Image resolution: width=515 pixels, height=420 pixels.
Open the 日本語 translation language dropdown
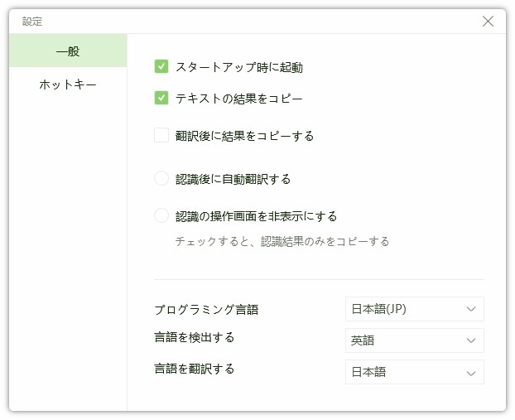pyautogui.click(x=414, y=372)
